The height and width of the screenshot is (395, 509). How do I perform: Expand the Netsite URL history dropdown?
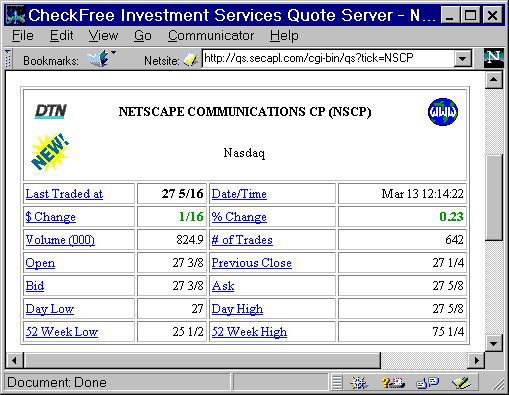pyautogui.click(x=462, y=59)
